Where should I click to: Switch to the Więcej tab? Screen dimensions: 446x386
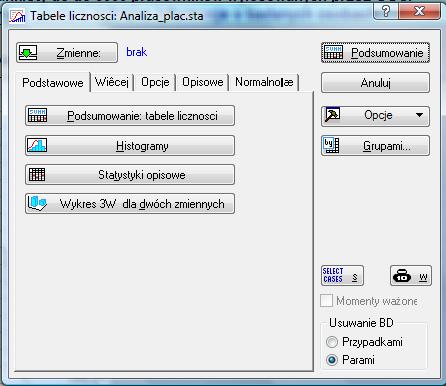pos(112,82)
